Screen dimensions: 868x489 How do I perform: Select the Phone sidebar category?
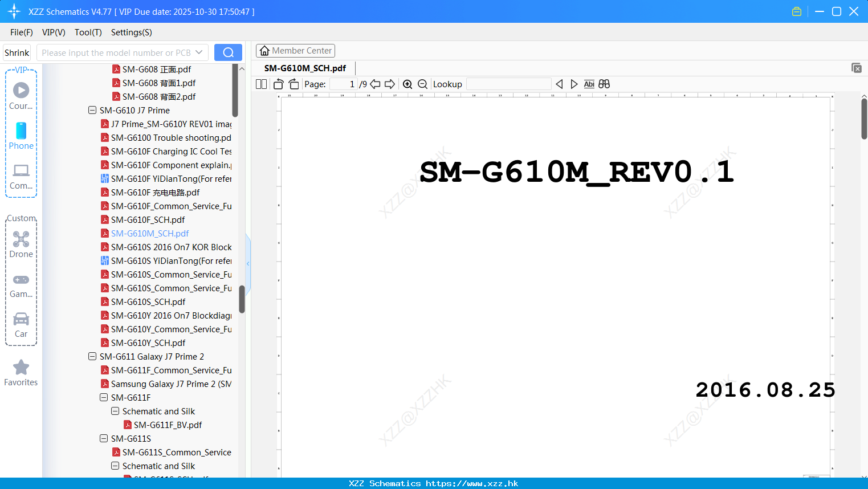21,136
